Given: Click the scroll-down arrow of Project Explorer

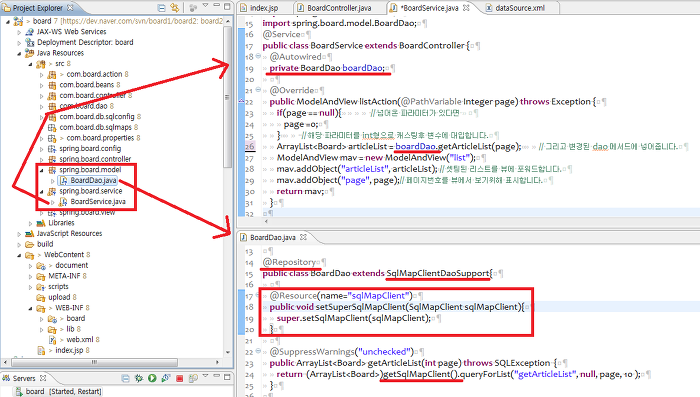Looking at the screenshot, I should [228, 352].
